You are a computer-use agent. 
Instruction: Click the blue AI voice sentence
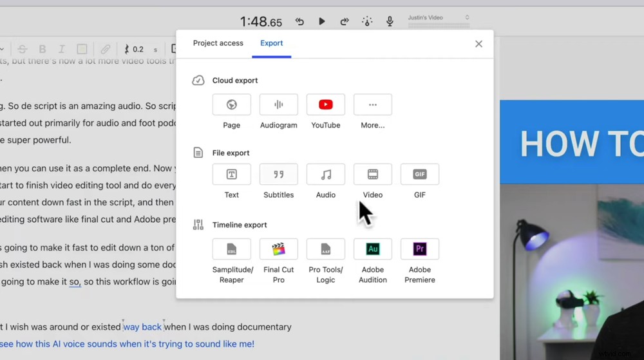click(x=127, y=344)
